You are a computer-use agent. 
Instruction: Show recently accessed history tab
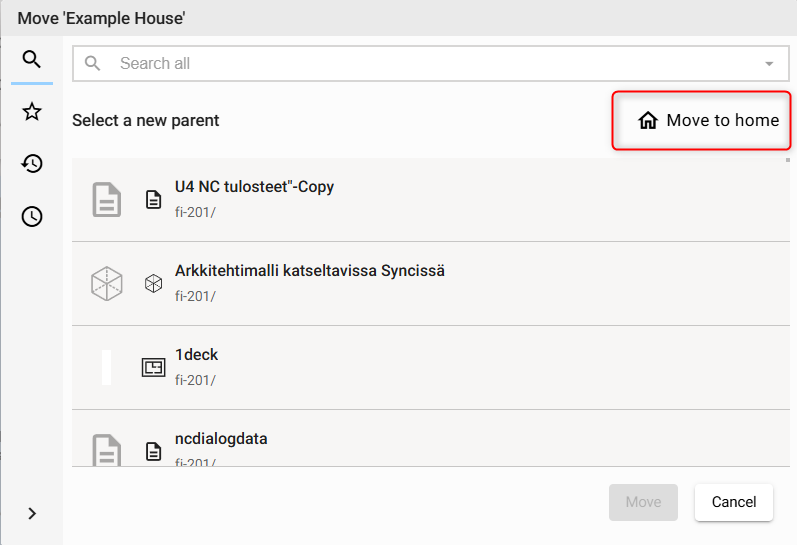point(32,164)
